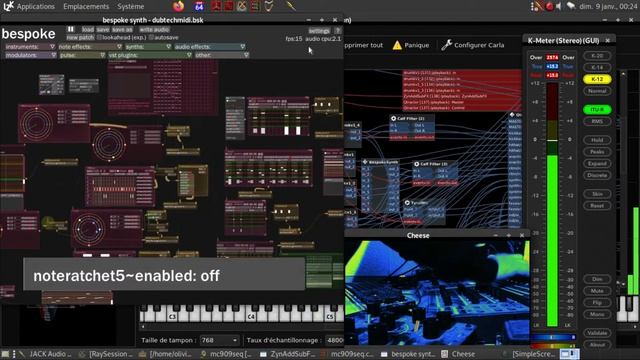Viewport: 640px width, 360px height.
Task: Select the Normal scale in K-Meter
Action: click(597, 91)
